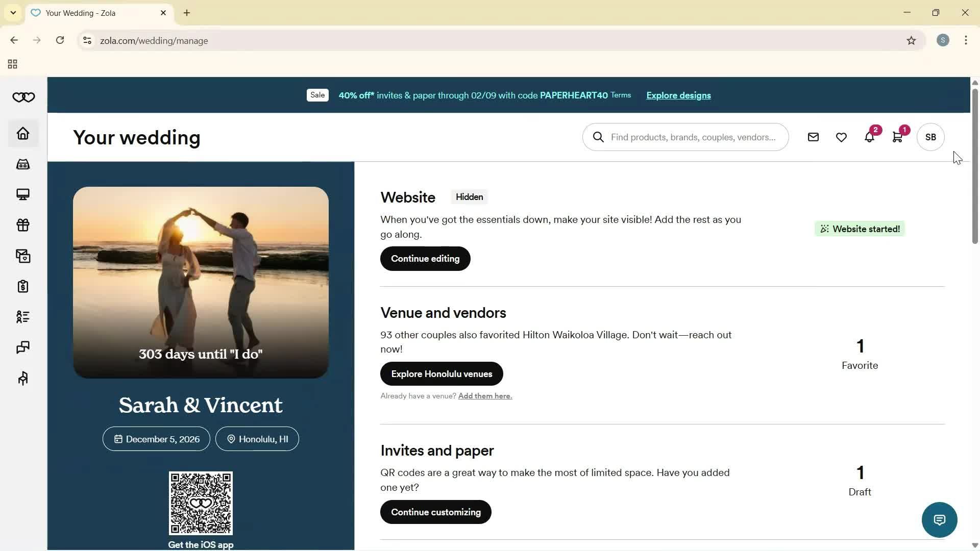Open the Invites and paper envelope icon
The width and height of the screenshot is (980, 551).
pos(22,256)
